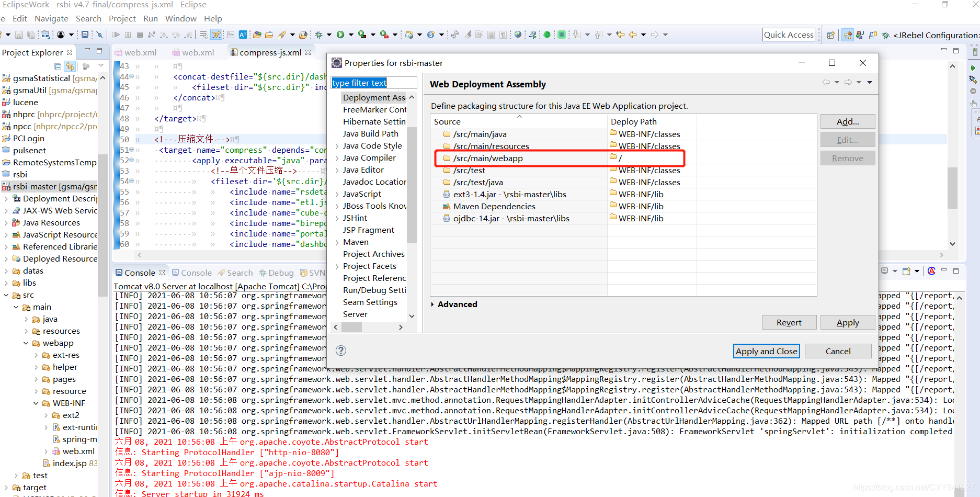The width and height of the screenshot is (980, 497).
Task: Open the Back history dropdown arrow
Action: (x=643, y=35)
